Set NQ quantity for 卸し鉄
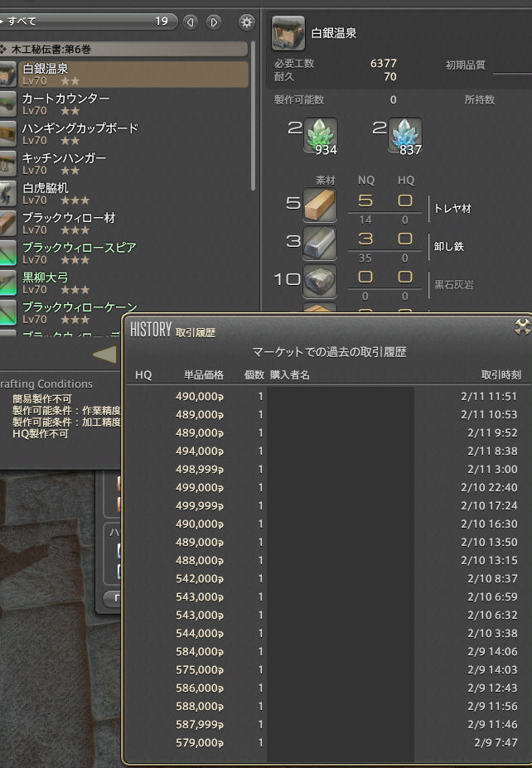Viewport: 532px width, 768px height. [x=365, y=239]
